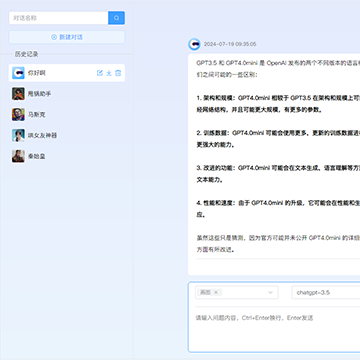Screen dimensions: 360x360
Task: Click the edit icon on 你好啊 row
Action: point(100,73)
